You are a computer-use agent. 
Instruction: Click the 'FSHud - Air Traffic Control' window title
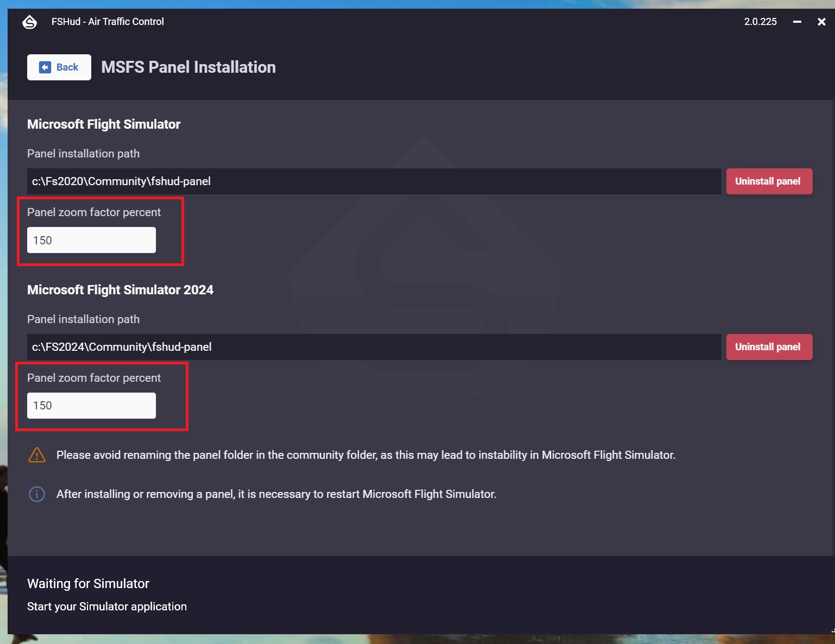(x=108, y=22)
